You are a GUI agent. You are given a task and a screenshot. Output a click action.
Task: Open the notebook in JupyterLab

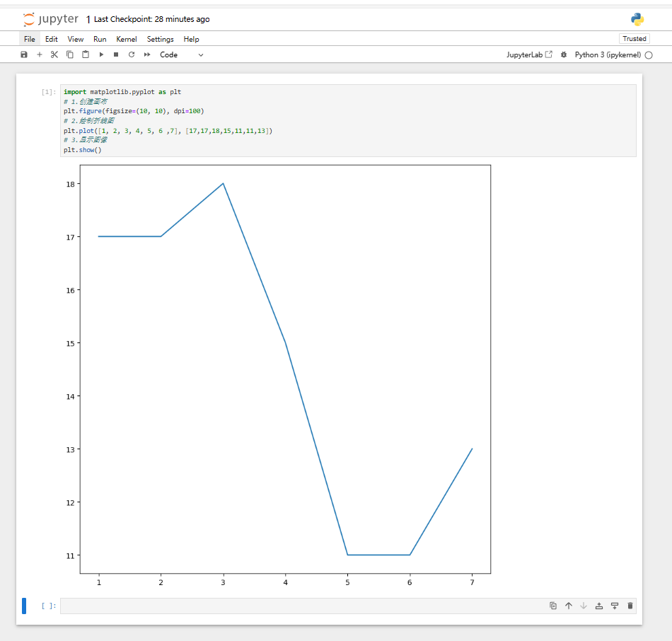coord(529,54)
